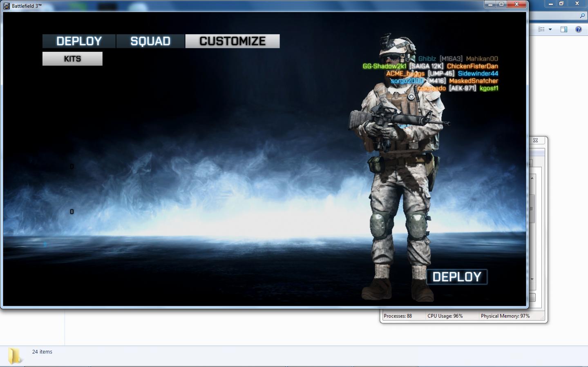The height and width of the screenshot is (367, 588).
Task: Click weapon tag '[M16A3]' in killfeed
Action: [451, 59]
